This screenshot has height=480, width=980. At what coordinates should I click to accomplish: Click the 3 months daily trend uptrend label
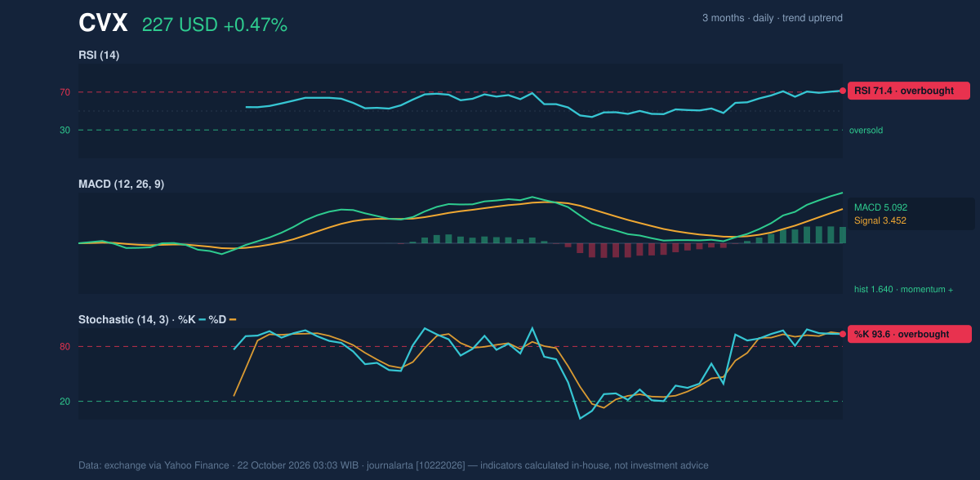pyautogui.click(x=772, y=18)
